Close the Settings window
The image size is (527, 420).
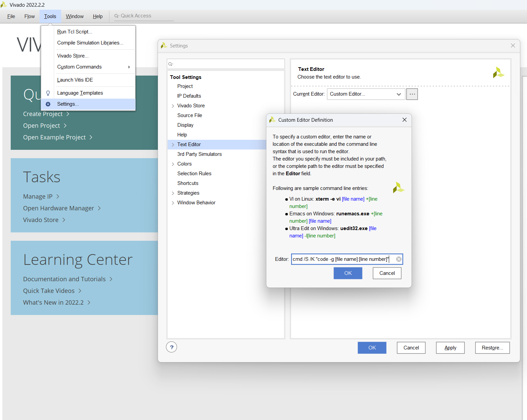point(513,45)
